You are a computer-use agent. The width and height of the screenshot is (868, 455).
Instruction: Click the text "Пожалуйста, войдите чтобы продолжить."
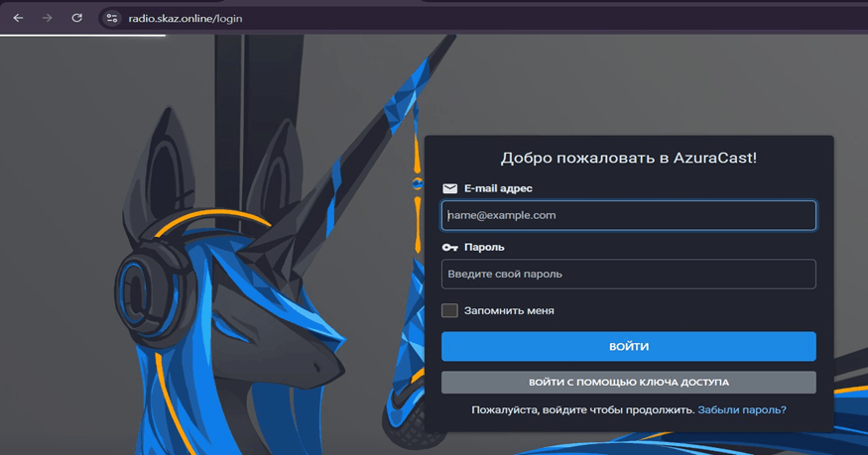click(583, 409)
